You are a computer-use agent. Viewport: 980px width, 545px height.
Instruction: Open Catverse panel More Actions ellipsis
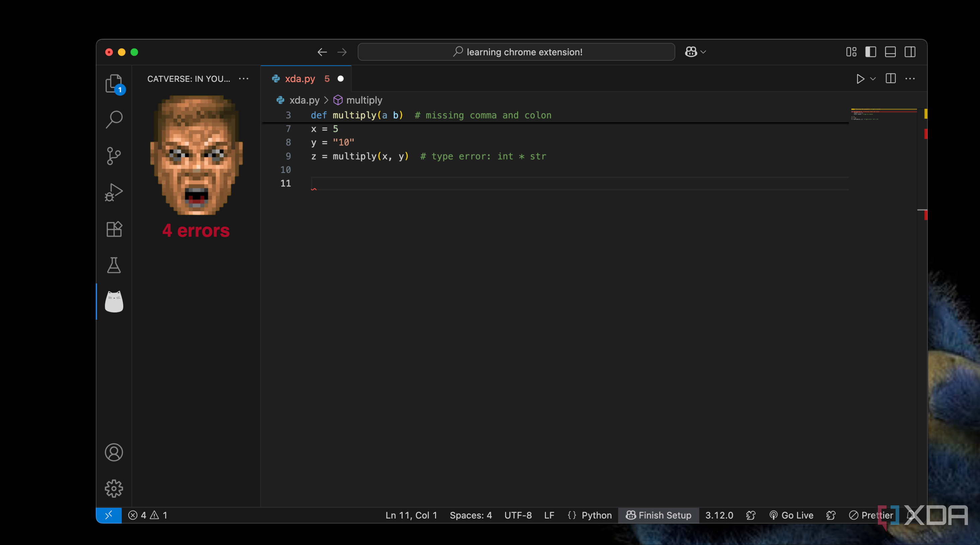click(x=243, y=79)
